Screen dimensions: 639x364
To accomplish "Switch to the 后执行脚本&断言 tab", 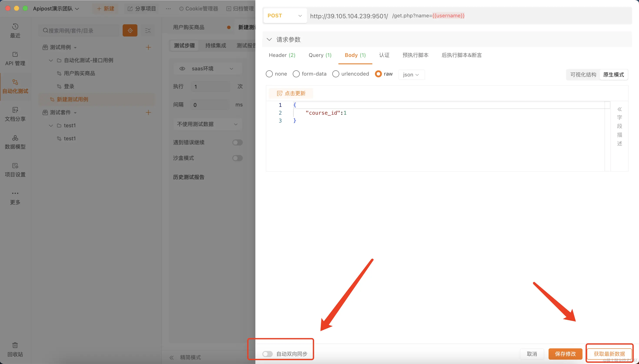I will (461, 55).
